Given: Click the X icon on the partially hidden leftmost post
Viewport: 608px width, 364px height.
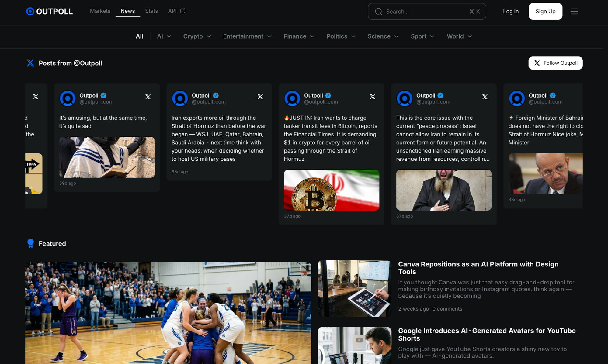Looking at the screenshot, I should point(36,97).
